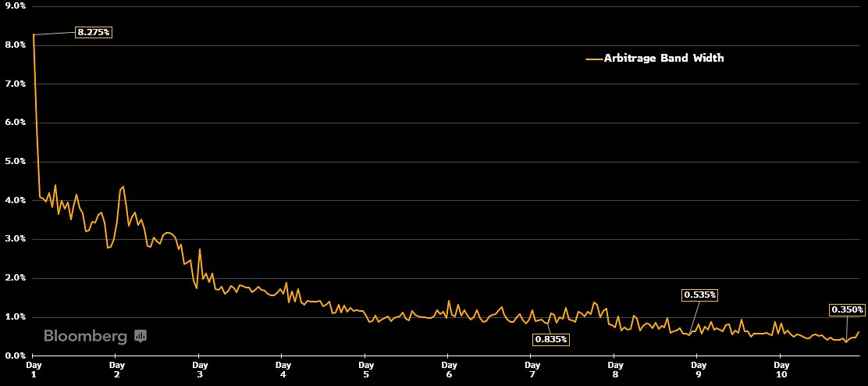Click the Day 1 x-axis label

pyautogui.click(x=34, y=369)
